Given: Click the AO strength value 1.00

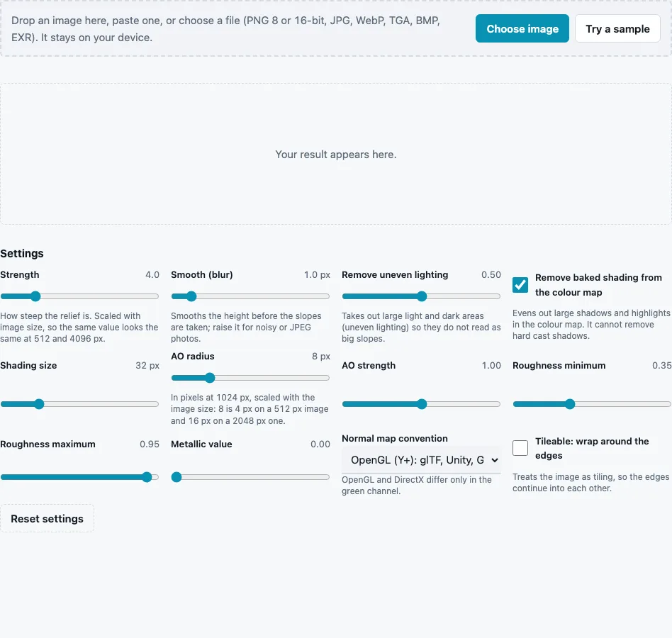Looking at the screenshot, I should point(491,366).
